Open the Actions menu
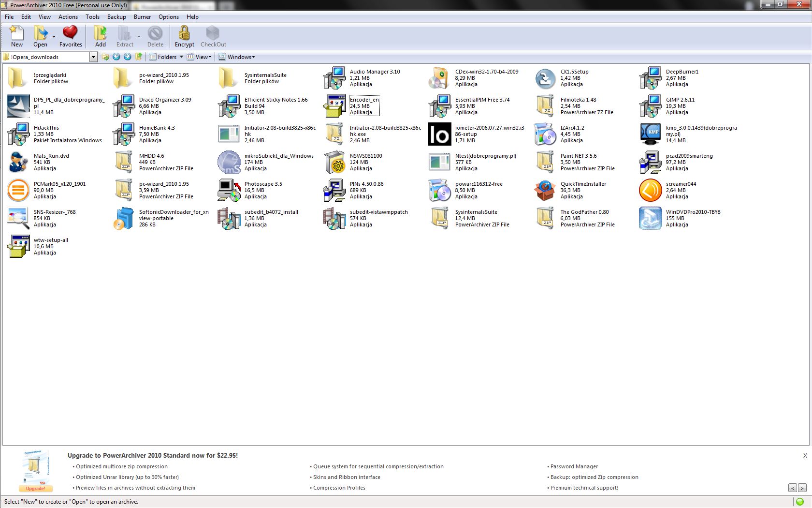 68,17
